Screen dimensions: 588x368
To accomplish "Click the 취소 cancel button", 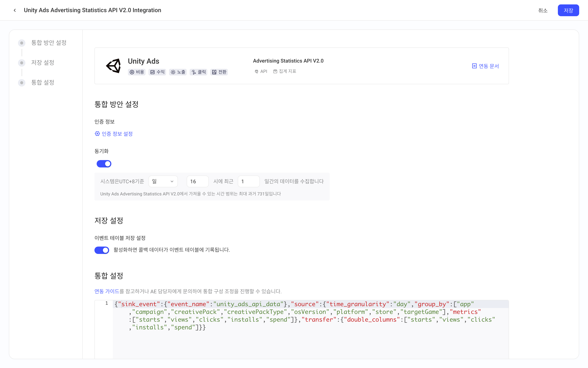I will coord(543,10).
